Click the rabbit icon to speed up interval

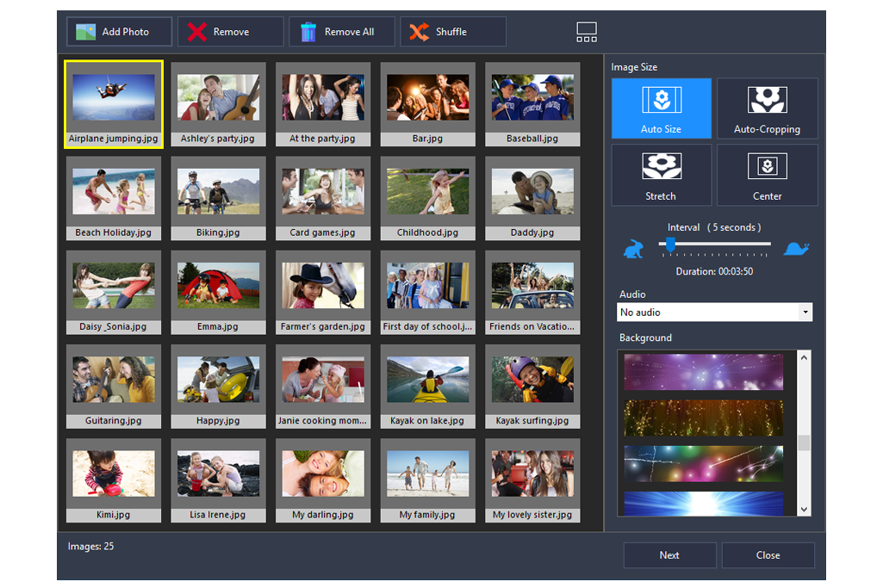coord(633,247)
